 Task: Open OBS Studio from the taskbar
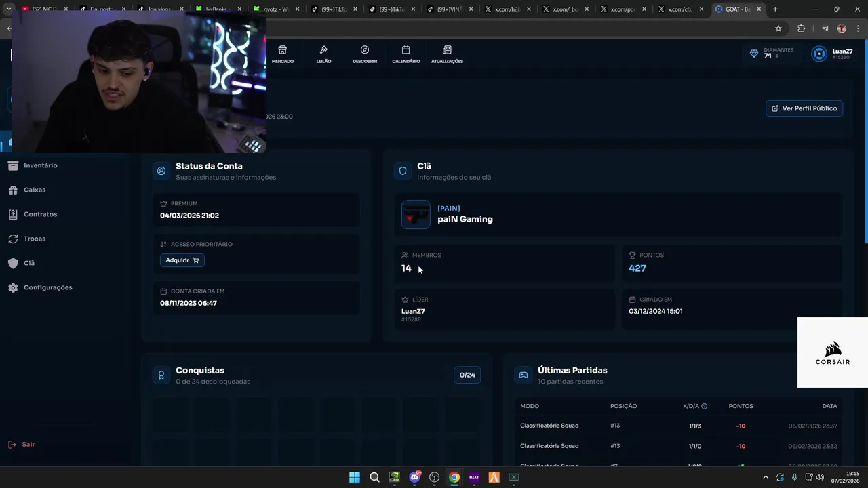coord(434,477)
